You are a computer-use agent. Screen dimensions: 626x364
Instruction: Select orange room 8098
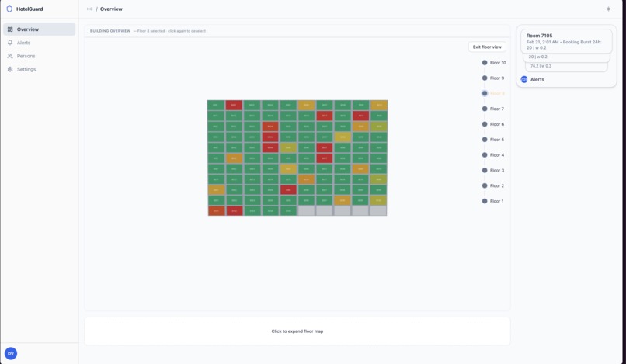[x=343, y=200]
